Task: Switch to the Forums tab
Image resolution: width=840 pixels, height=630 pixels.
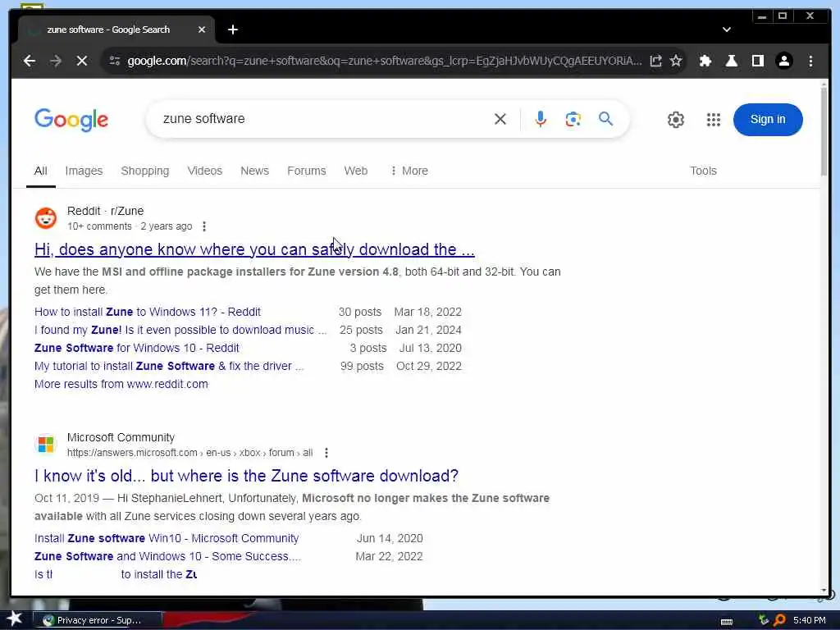Action: pyautogui.click(x=307, y=171)
